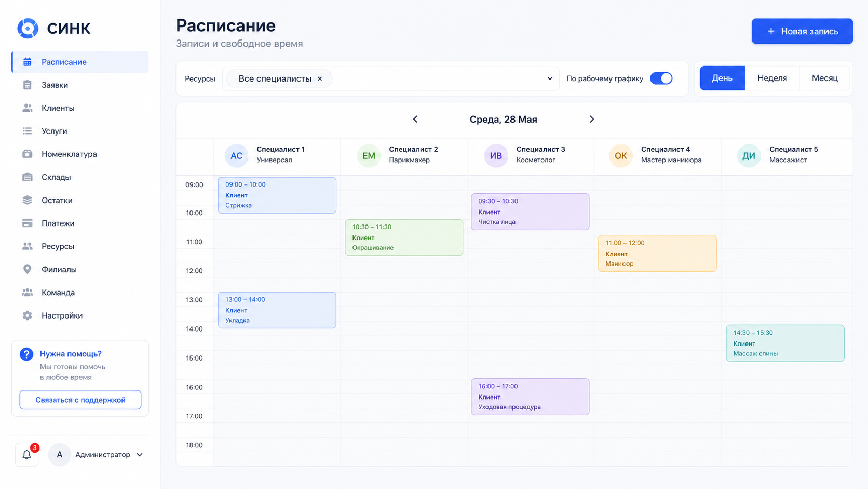Switch to the День view
The image size is (868, 489).
[722, 78]
